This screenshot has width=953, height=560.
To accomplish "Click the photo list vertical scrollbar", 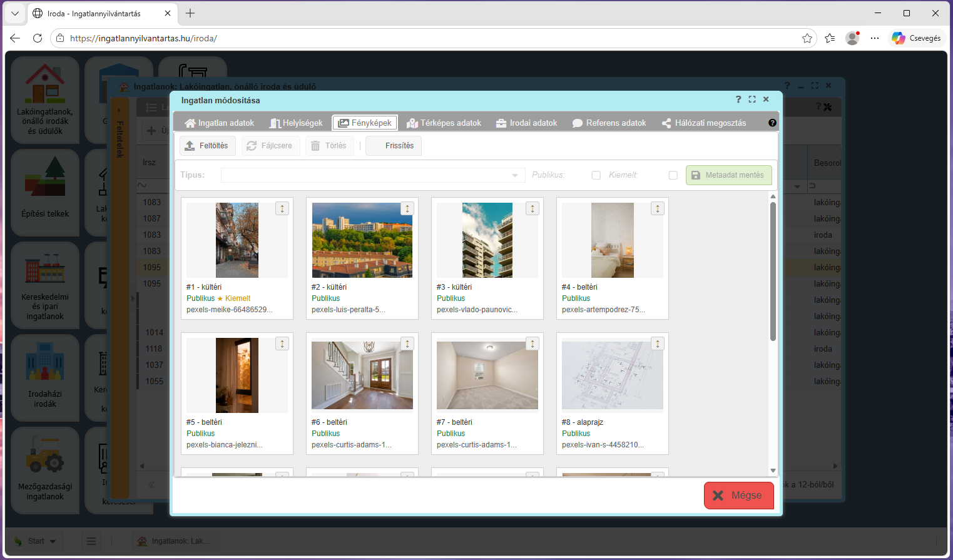I will pyautogui.click(x=773, y=272).
